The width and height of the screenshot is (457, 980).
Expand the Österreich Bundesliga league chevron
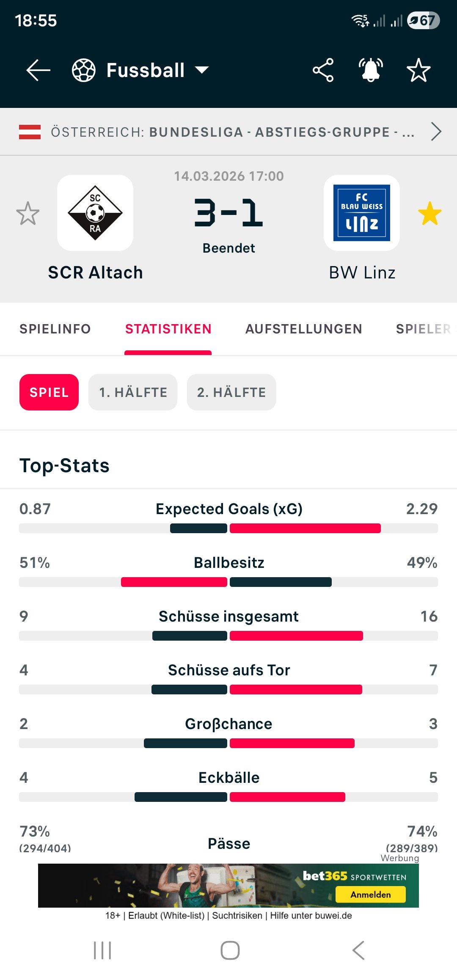point(436,132)
